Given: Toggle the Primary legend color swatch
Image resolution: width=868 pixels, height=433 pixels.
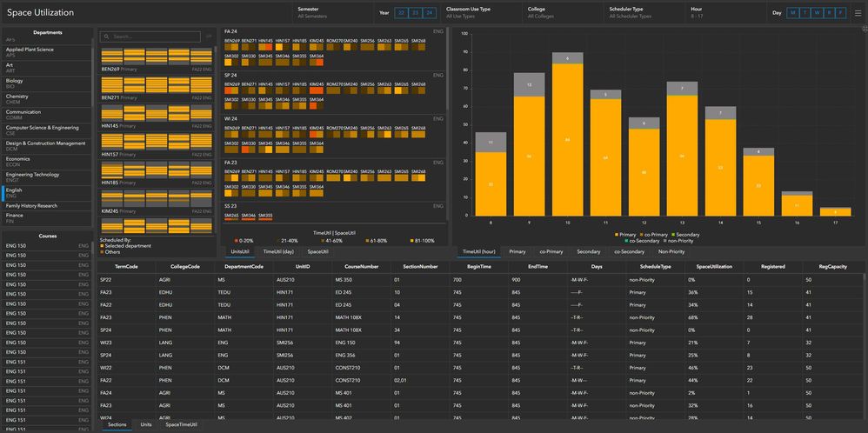Looking at the screenshot, I should pos(617,235).
